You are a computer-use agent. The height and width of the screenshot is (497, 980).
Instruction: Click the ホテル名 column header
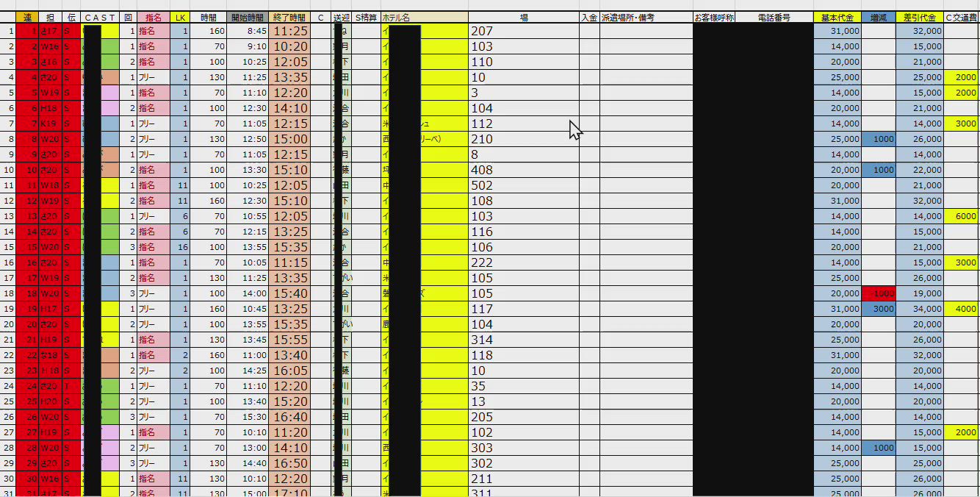(423, 17)
